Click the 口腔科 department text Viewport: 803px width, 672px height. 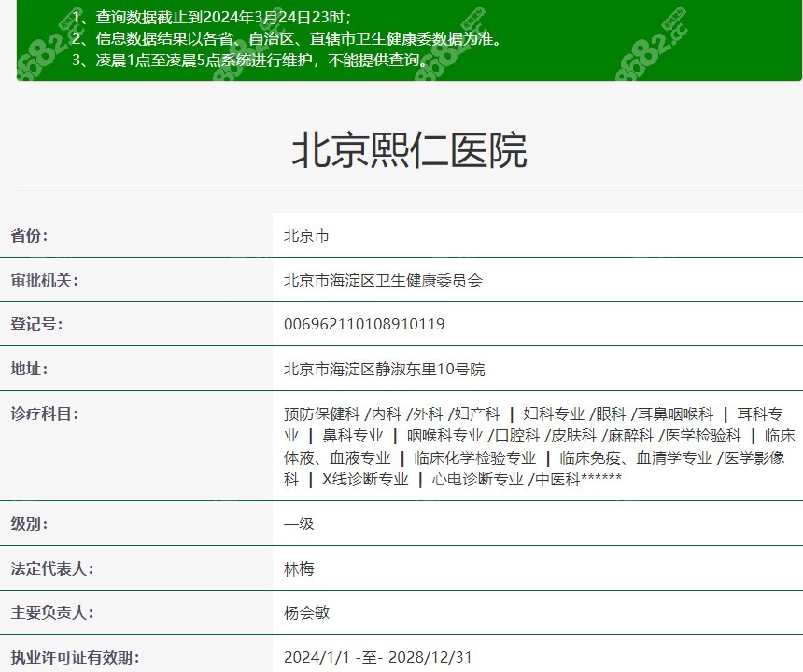click(x=516, y=436)
